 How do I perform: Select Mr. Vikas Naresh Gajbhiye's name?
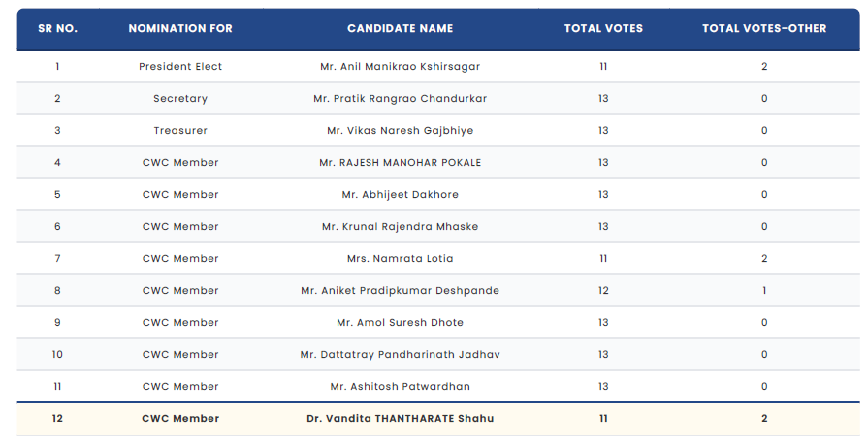point(400,131)
